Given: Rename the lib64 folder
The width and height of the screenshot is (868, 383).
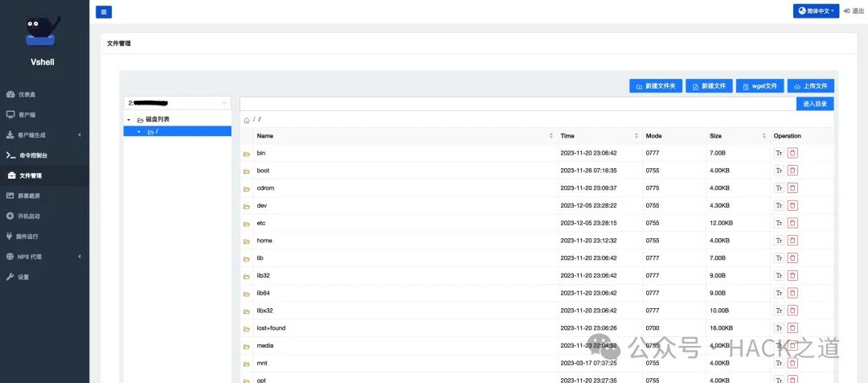Looking at the screenshot, I should pyautogui.click(x=779, y=293).
